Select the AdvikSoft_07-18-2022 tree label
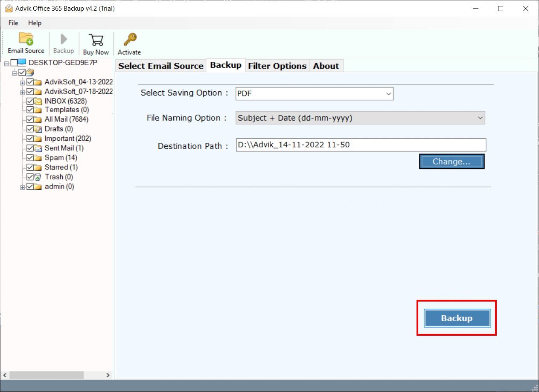 tap(79, 91)
